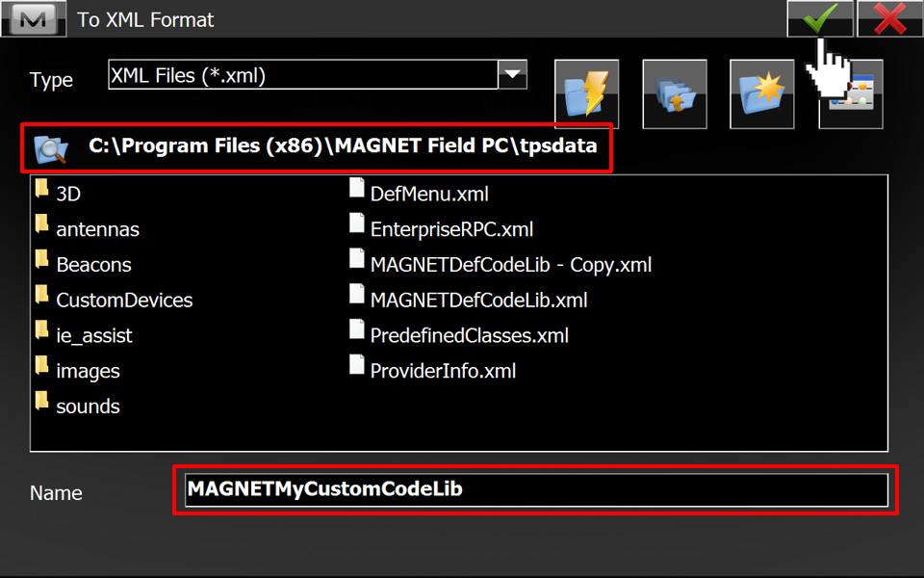Go up one folder level icon
The width and height of the screenshot is (924, 578).
674,93
